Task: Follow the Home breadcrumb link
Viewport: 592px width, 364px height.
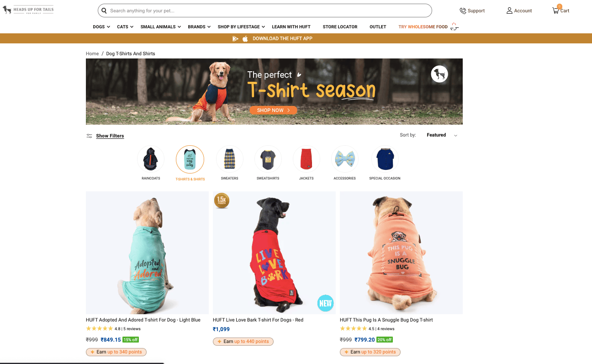Action: tap(92, 53)
